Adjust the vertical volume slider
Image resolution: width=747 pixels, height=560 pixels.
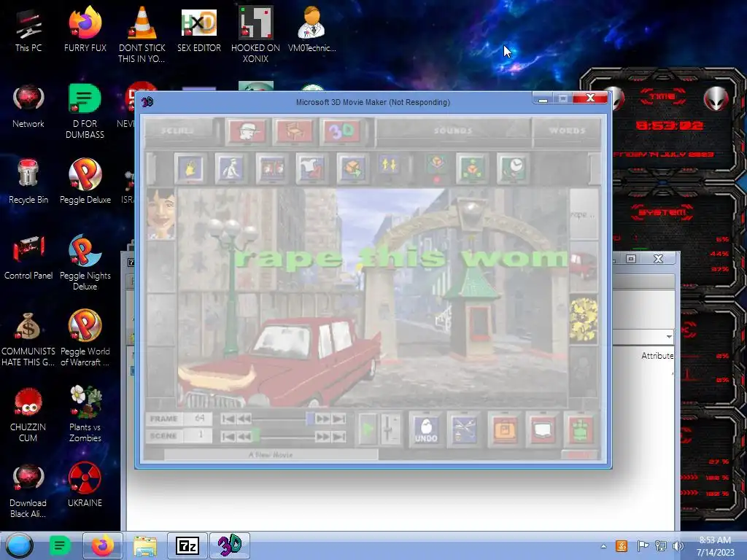[390, 429]
